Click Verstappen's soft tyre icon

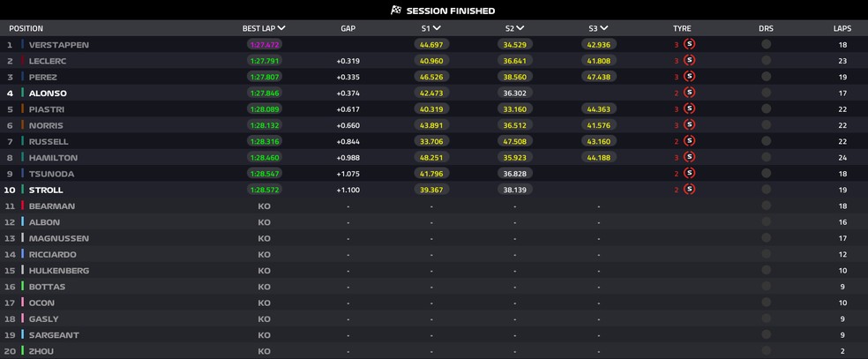coord(689,44)
